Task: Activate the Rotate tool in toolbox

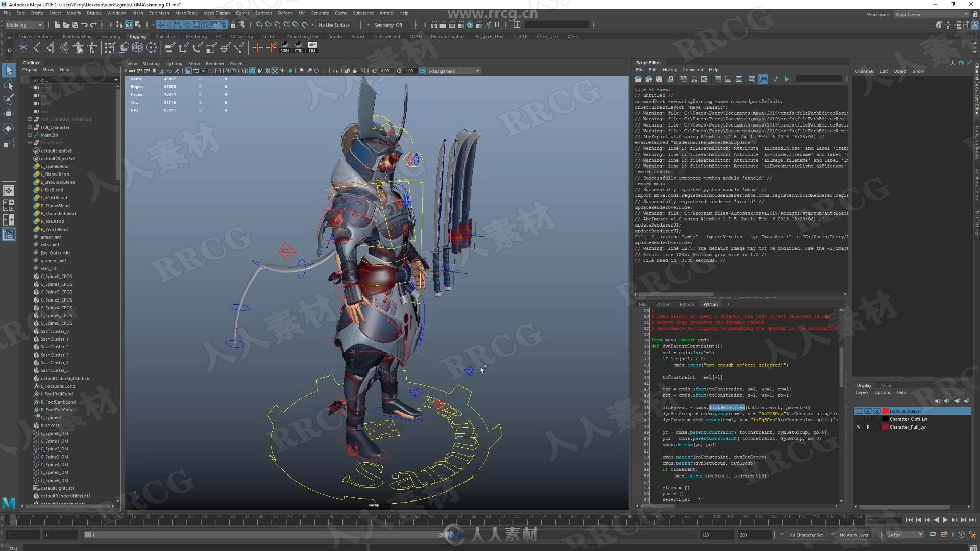Action: click(x=9, y=128)
